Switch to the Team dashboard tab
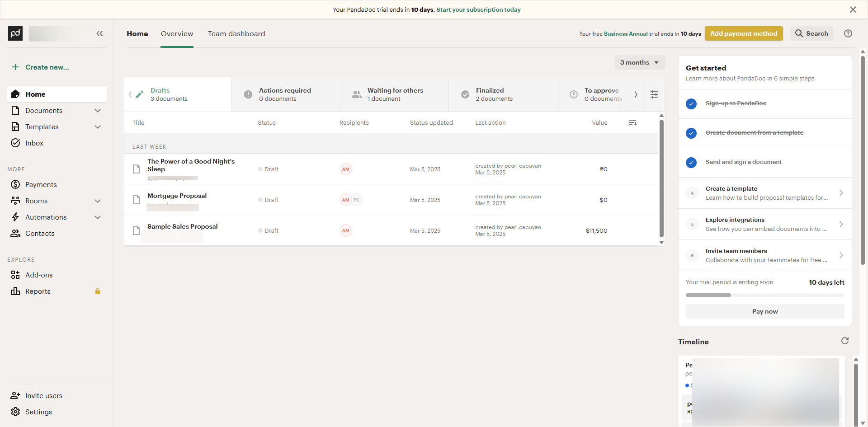The height and width of the screenshot is (427, 868). pyautogui.click(x=236, y=34)
